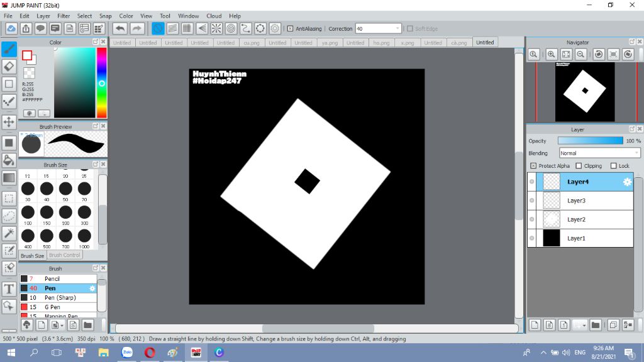The width and height of the screenshot is (644, 362).
Task: Select the Move tool
Action: [9, 122]
